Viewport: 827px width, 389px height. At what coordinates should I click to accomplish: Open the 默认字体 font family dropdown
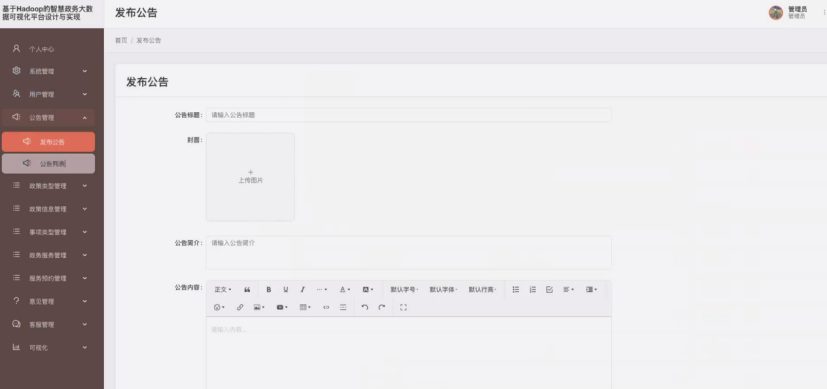[x=444, y=289]
